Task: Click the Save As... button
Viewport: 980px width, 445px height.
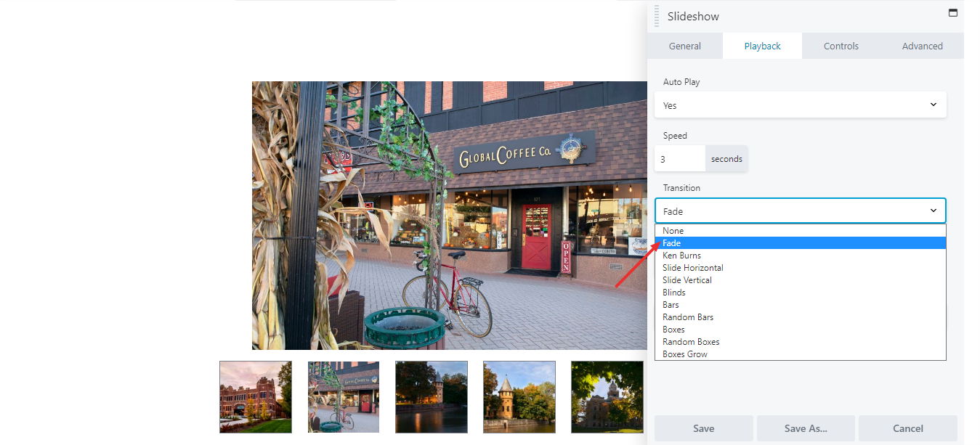Action: coord(806,428)
